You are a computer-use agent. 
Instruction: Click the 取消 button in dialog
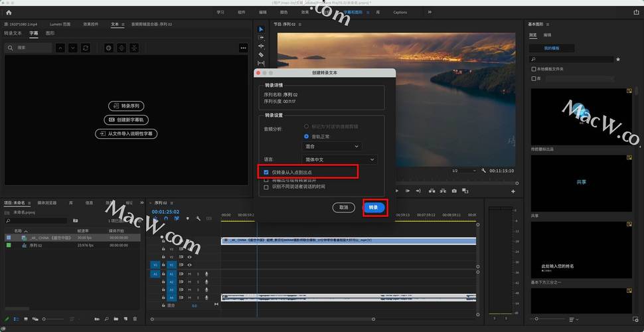[343, 207]
